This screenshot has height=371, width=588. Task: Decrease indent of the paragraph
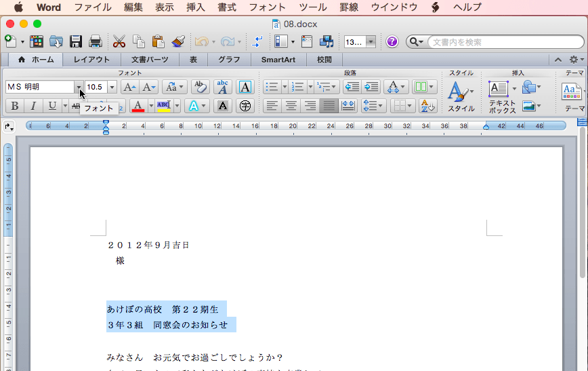click(x=352, y=87)
